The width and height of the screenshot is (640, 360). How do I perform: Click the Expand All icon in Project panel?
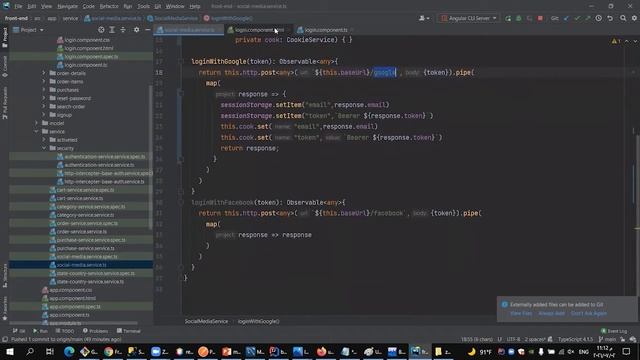[x=112, y=30]
